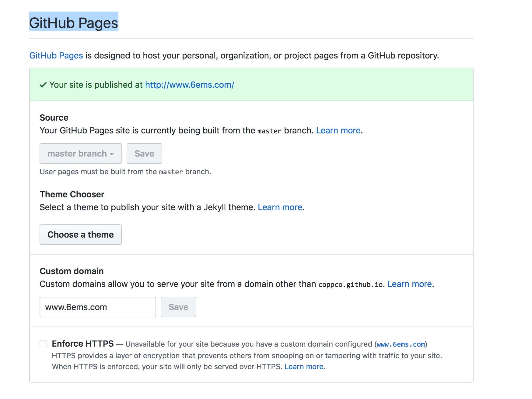Expand the master branch dropdown
The height and width of the screenshot is (399, 532).
(x=81, y=154)
